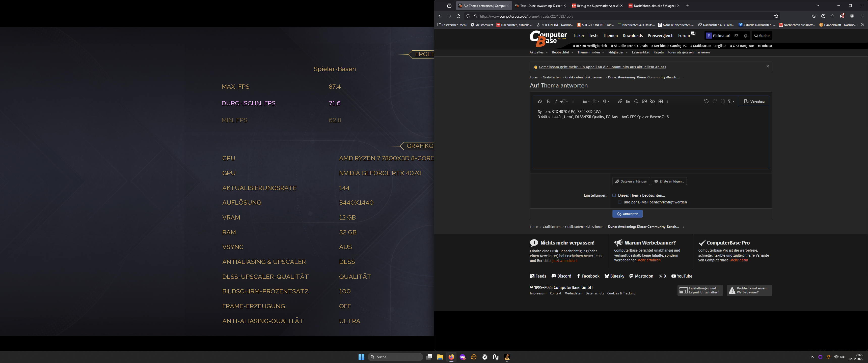Undo last edit in editor
The width and height of the screenshot is (868, 363).
click(x=706, y=101)
